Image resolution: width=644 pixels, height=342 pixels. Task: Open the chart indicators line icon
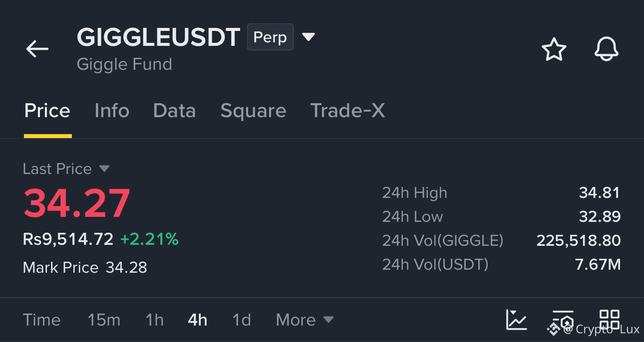coord(516,320)
